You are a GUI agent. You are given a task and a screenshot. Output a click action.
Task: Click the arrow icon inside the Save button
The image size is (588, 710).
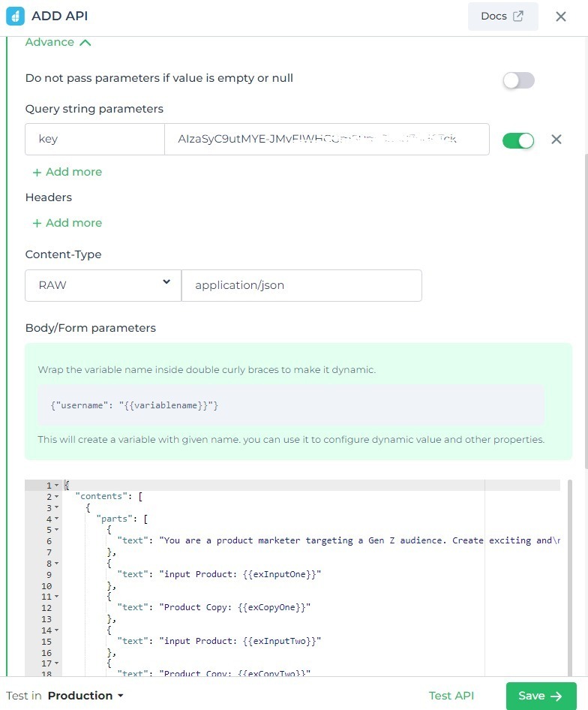(556, 696)
